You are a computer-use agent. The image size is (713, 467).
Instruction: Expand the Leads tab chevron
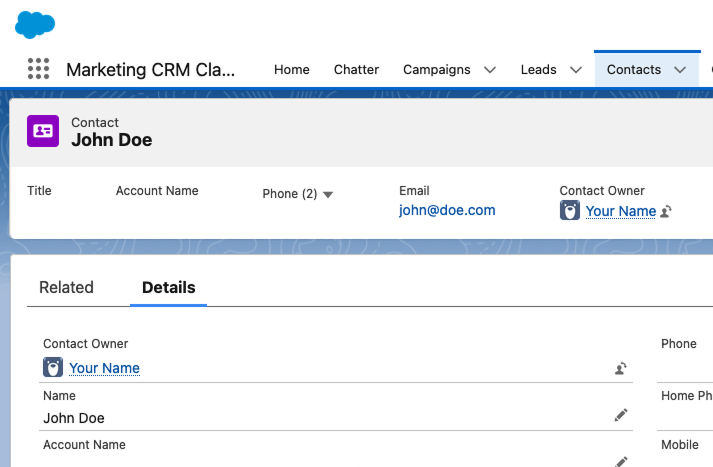coord(576,70)
